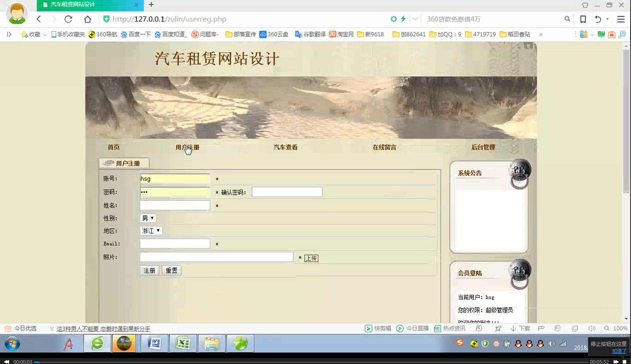Click the fast-forward control in recorder bar

click(616, 362)
